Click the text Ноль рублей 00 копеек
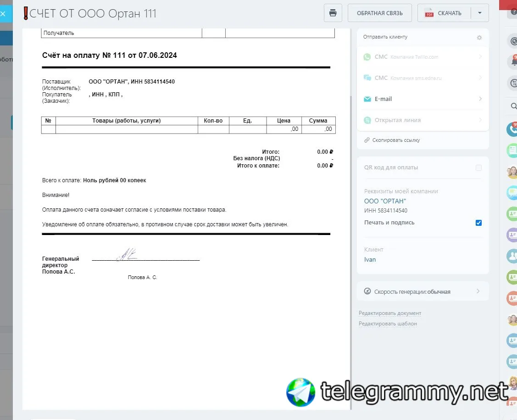This screenshot has width=517, height=420. tap(114, 180)
